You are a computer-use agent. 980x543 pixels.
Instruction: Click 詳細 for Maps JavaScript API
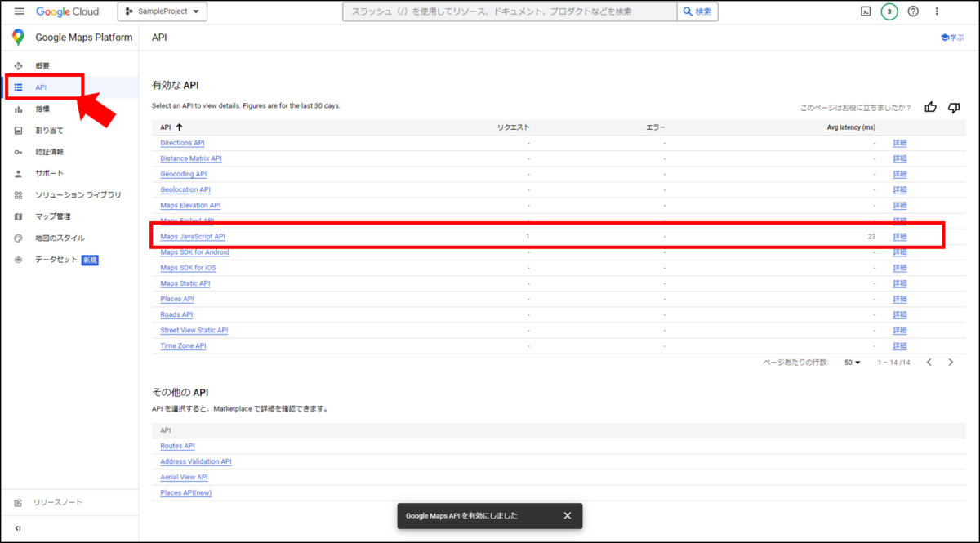[900, 237]
